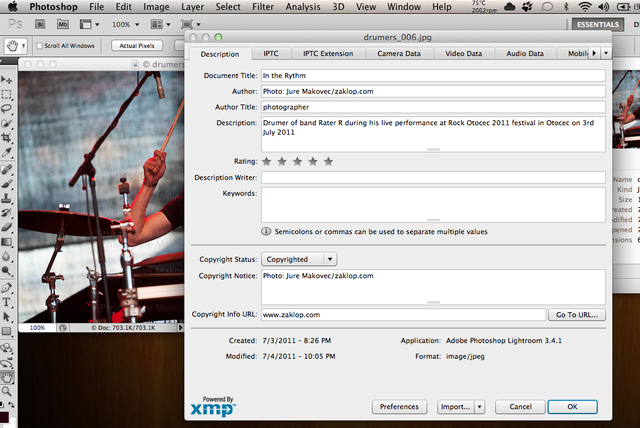
Task: Set rating to four stars
Action: (313, 162)
